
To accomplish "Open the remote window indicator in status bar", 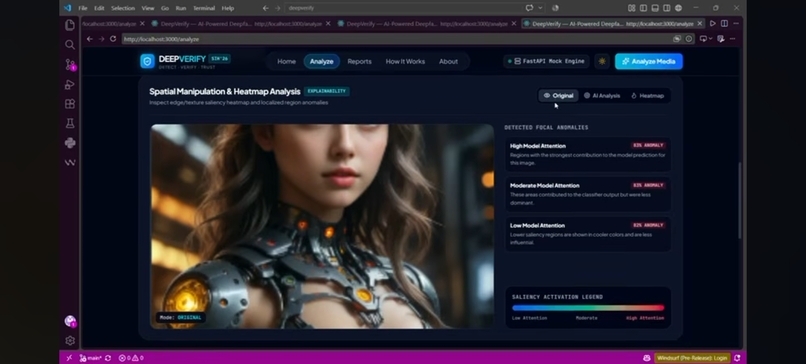I will tap(69, 358).
